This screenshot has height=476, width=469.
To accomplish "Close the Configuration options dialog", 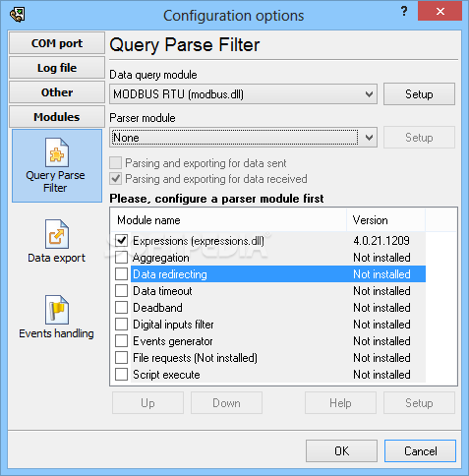I will pos(440,12).
